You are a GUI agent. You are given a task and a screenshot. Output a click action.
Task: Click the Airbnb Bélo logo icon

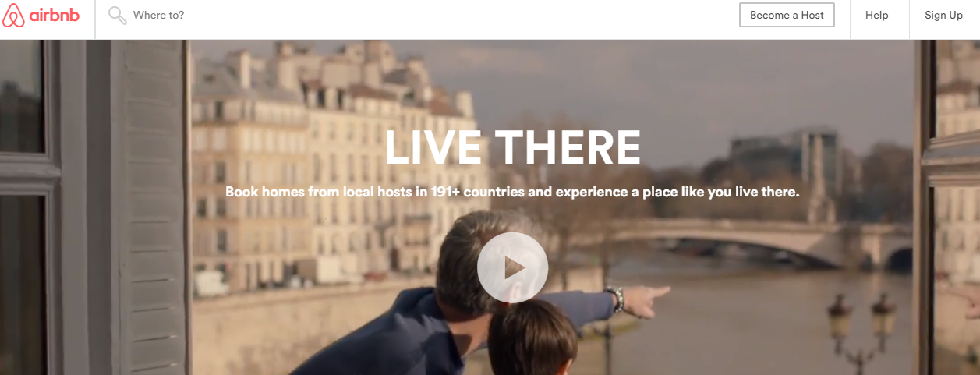(x=13, y=16)
